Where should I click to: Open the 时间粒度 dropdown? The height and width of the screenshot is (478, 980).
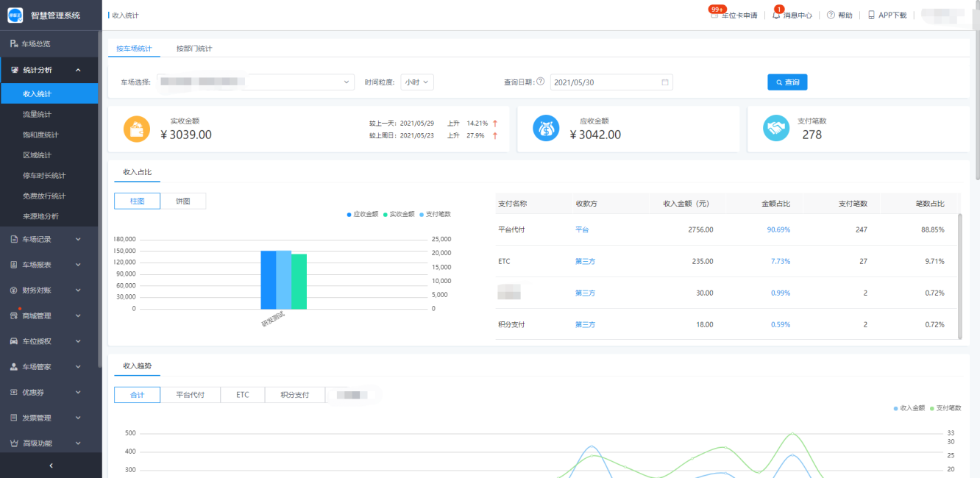[417, 82]
